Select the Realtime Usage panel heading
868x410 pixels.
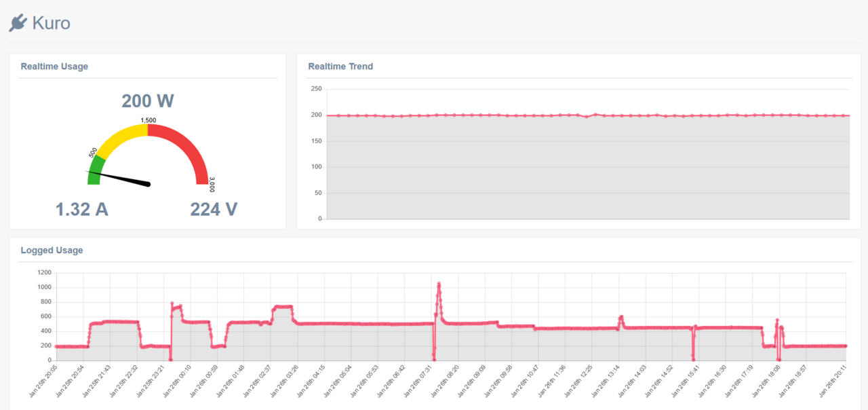tap(54, 67)
